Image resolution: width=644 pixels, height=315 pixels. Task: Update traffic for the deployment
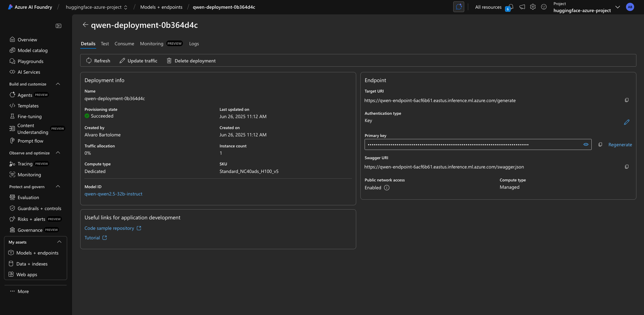[x=138, y=60]
